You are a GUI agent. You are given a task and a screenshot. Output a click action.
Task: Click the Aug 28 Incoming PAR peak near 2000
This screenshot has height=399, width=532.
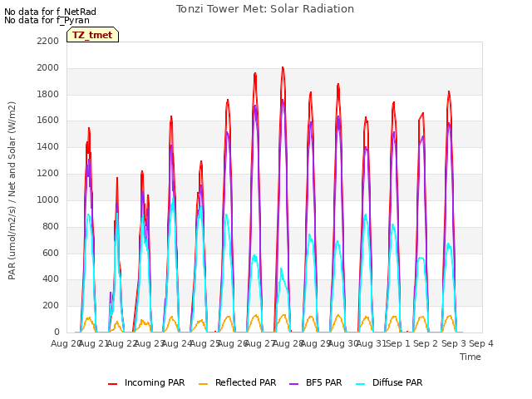[283, 68]
